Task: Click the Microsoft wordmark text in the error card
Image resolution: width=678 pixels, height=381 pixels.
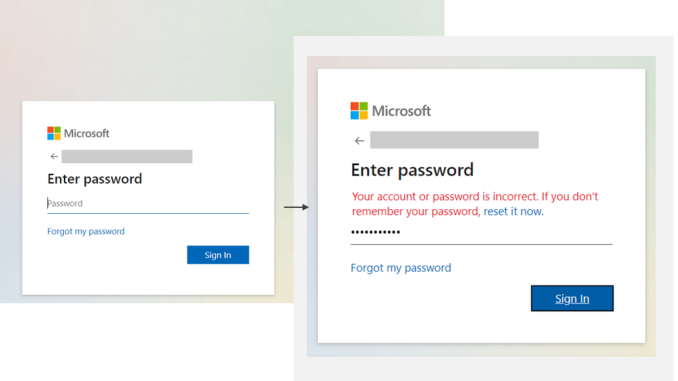Action: click(x=401, y=111)
